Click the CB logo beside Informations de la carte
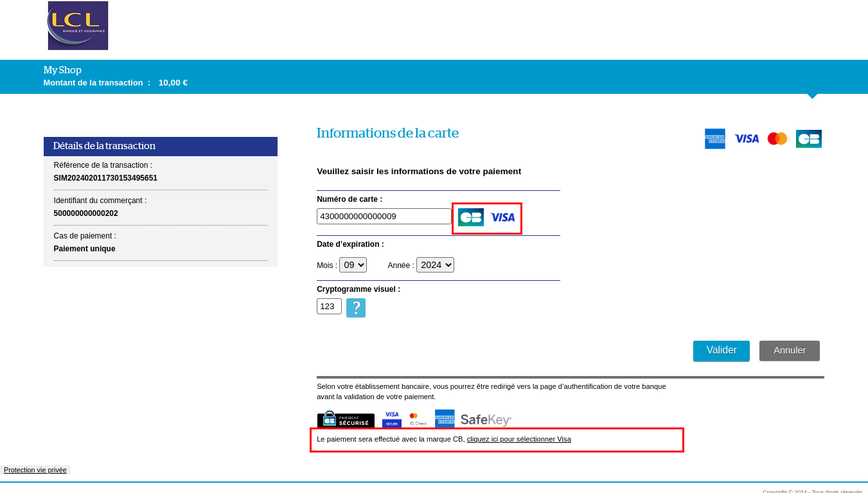Screen dimensions: 868x493 pos(809,139)
